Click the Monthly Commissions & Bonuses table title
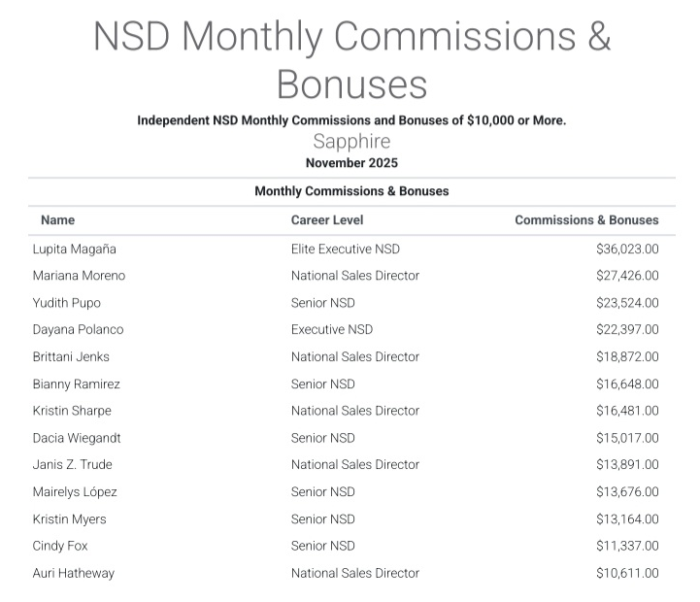 (351, 191)
